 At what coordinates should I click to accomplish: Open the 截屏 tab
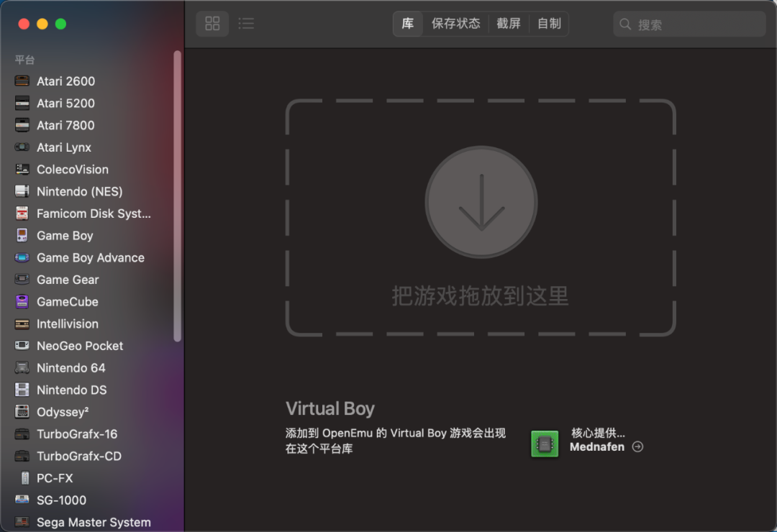[x=509, y=24]
